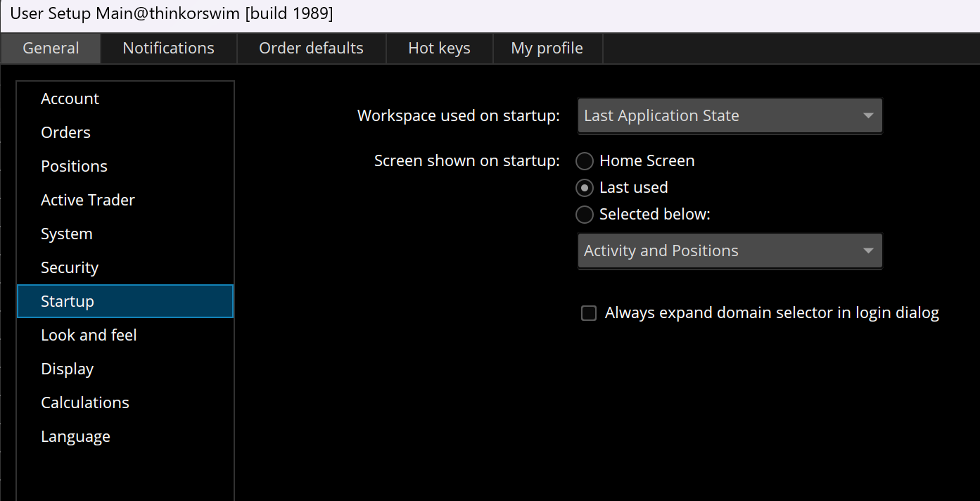Open the Order defaults tab
The width and height of the screenshot is (980, 501).
tap(311, 49)
